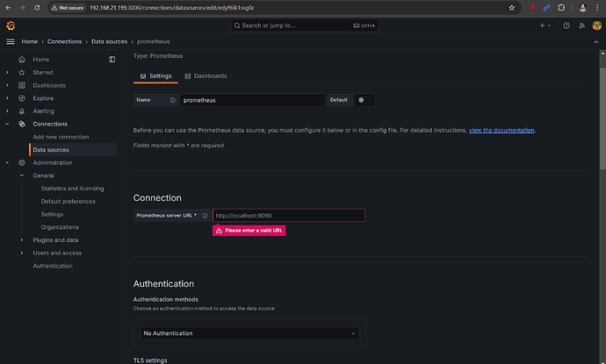This screenshot has height=364, width=606.
Task: Open the view the documentation link
Action: [x=501, y=130]
